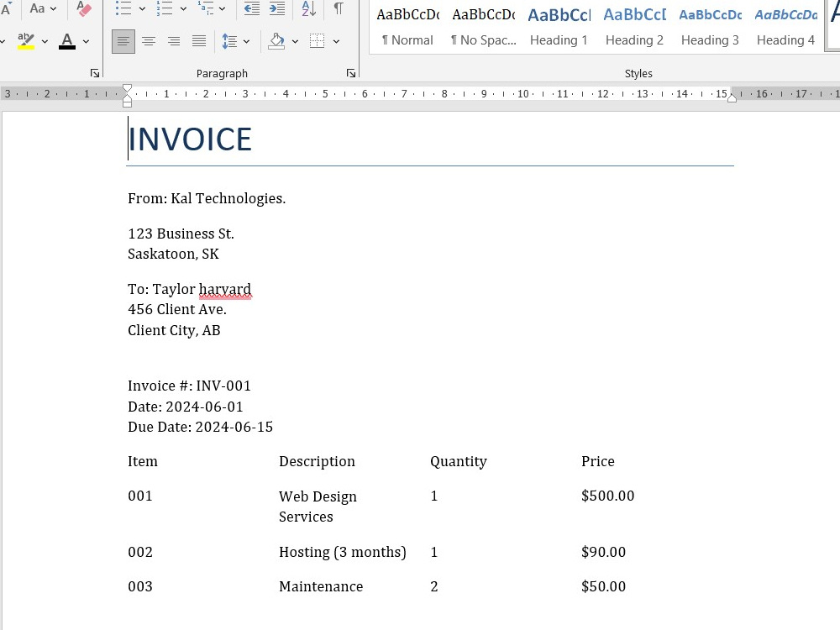Click the Multilevel list icon
Viewport: 840px width, 630px height.
pos(206,8)
